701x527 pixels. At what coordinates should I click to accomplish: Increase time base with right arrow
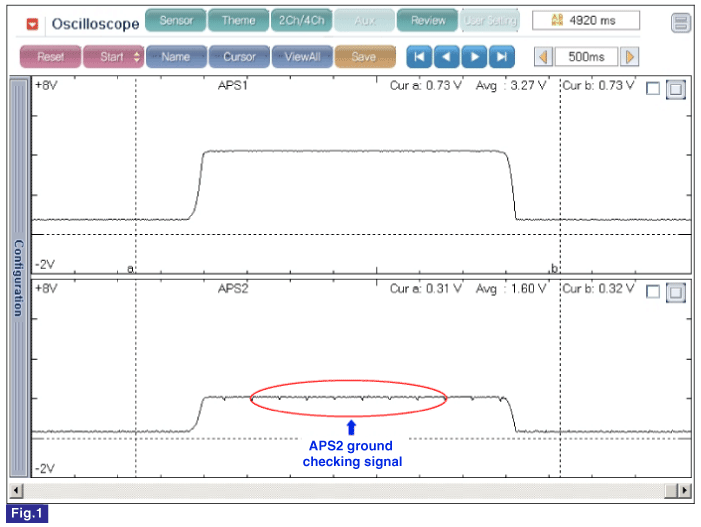point(629,57)
